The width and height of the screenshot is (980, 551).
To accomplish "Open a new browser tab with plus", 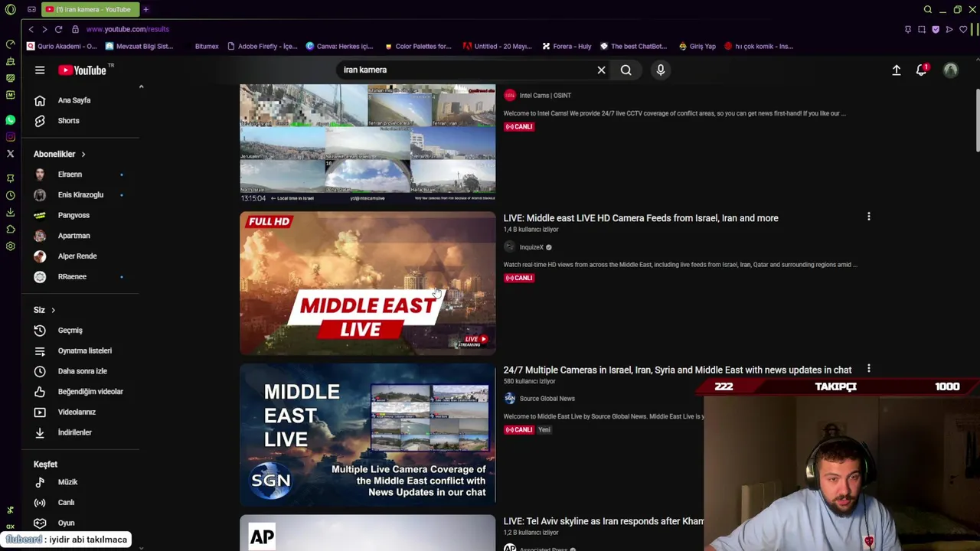I will (x=145, y=10).
